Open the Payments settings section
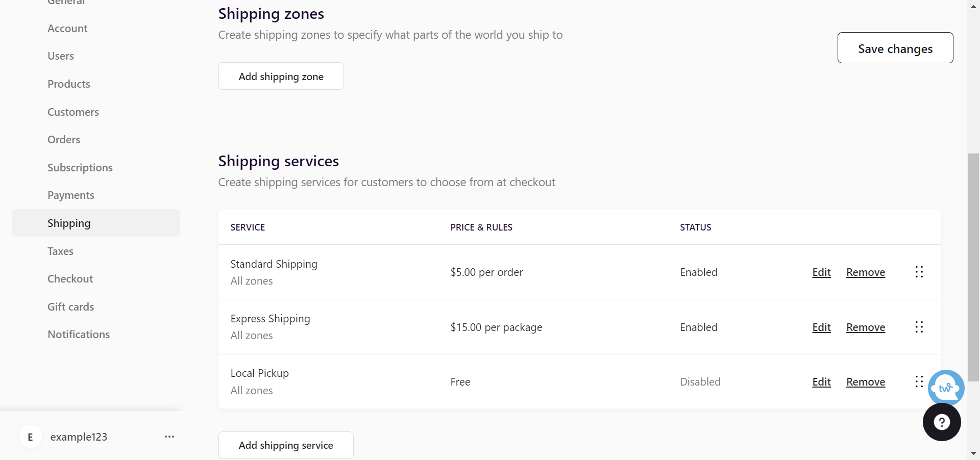 tap(71, 195)
